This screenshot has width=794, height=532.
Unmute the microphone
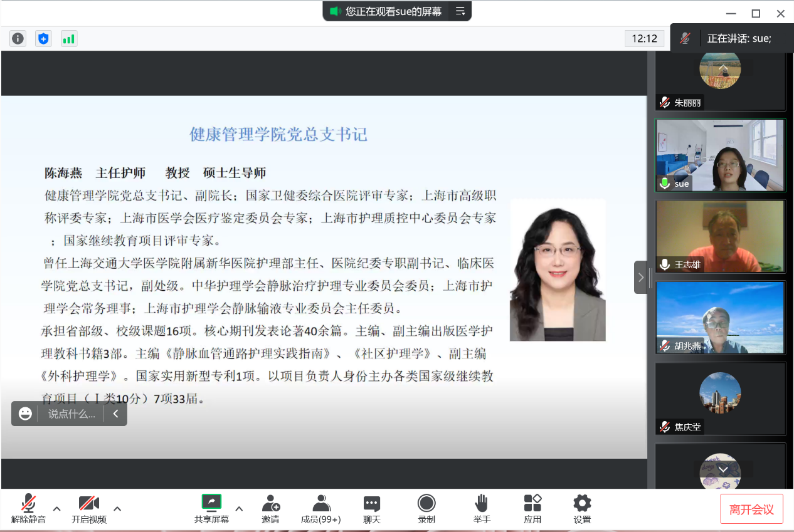(28, 509)
